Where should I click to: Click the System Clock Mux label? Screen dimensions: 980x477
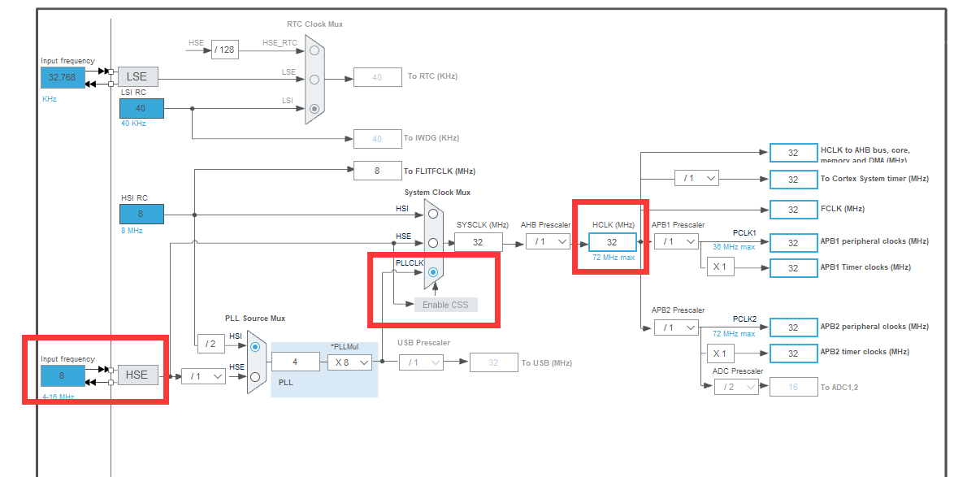437,193
